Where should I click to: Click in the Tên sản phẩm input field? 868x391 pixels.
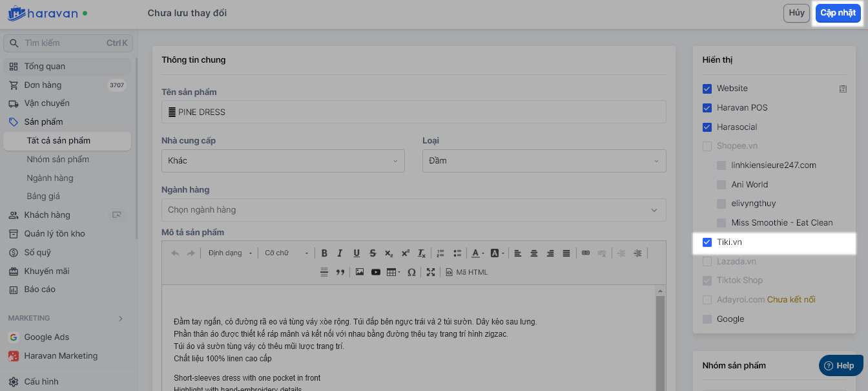point(413,112)
